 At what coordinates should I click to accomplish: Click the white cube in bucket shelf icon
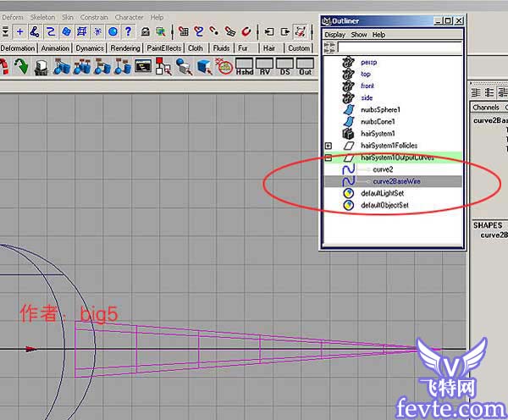(x=41, y=68)
